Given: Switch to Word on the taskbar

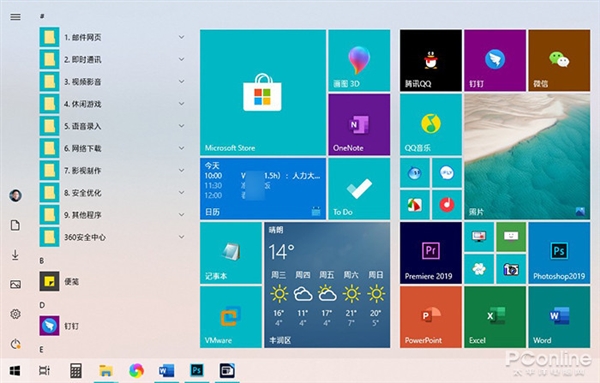Looking at the screenshot, I should pos(166,370).
